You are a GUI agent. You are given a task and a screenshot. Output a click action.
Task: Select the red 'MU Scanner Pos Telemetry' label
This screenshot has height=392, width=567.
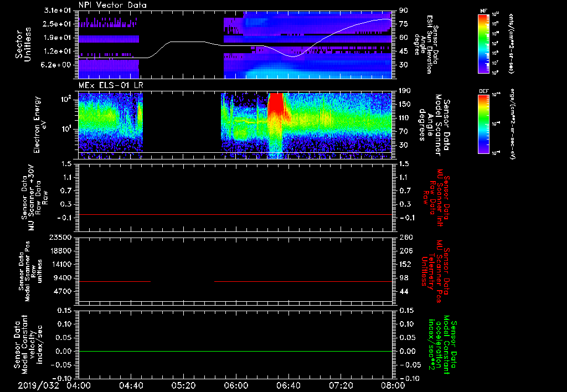(435, 271)
